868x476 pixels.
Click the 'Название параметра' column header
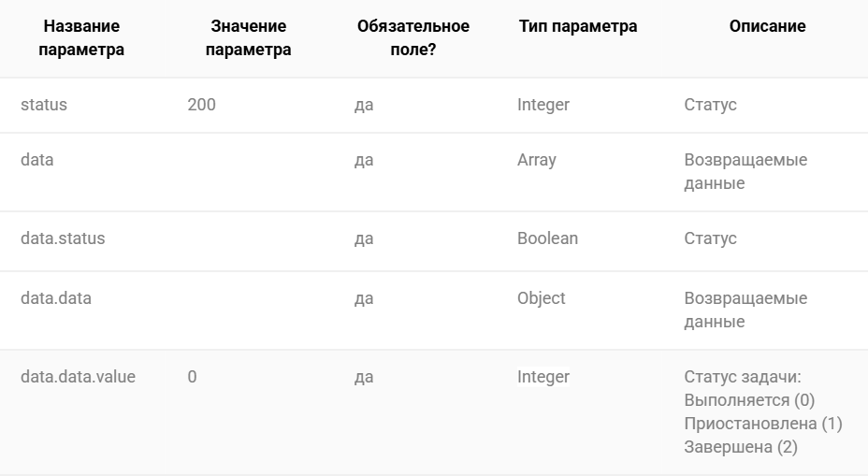click(x=81, y=37)
